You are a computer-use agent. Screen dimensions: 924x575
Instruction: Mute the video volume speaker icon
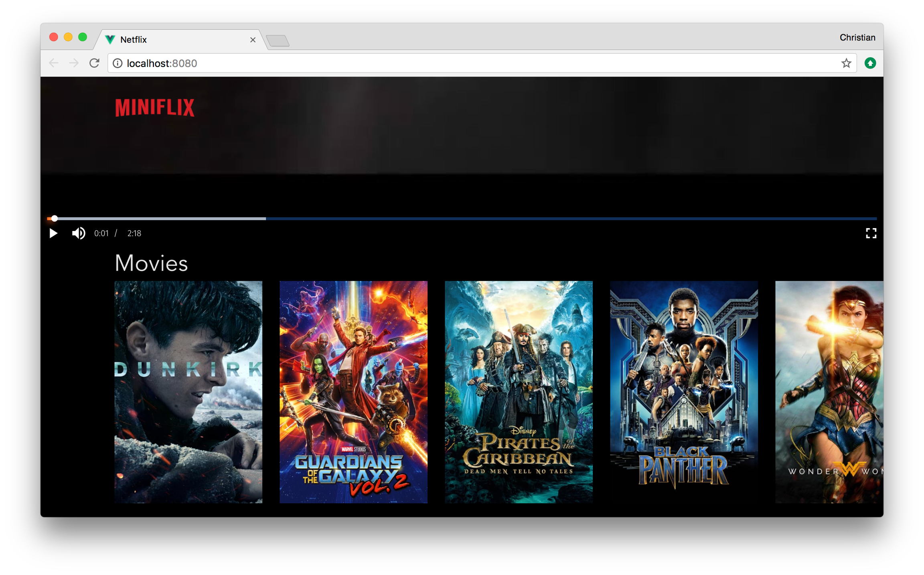click(78, 233)
